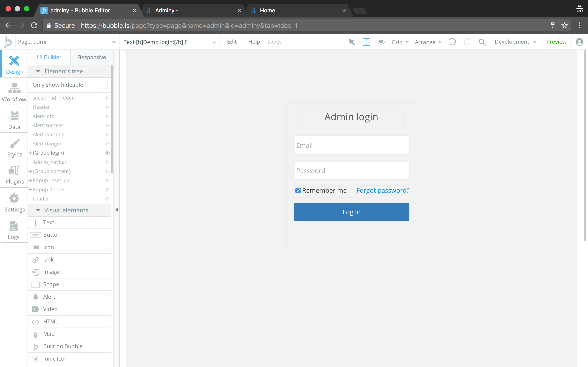Open the Data section icon

(14, 116)
